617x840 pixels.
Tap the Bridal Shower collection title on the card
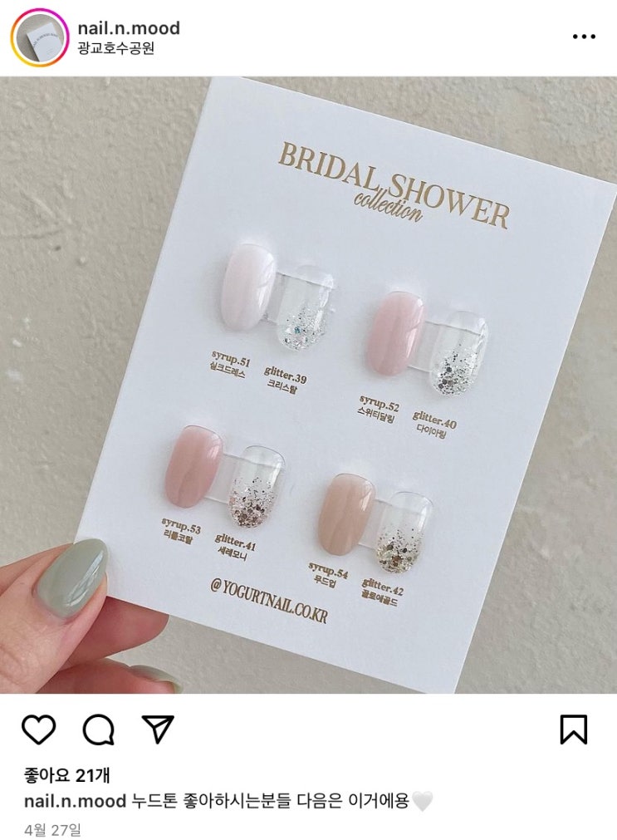[x=394, y=184]
